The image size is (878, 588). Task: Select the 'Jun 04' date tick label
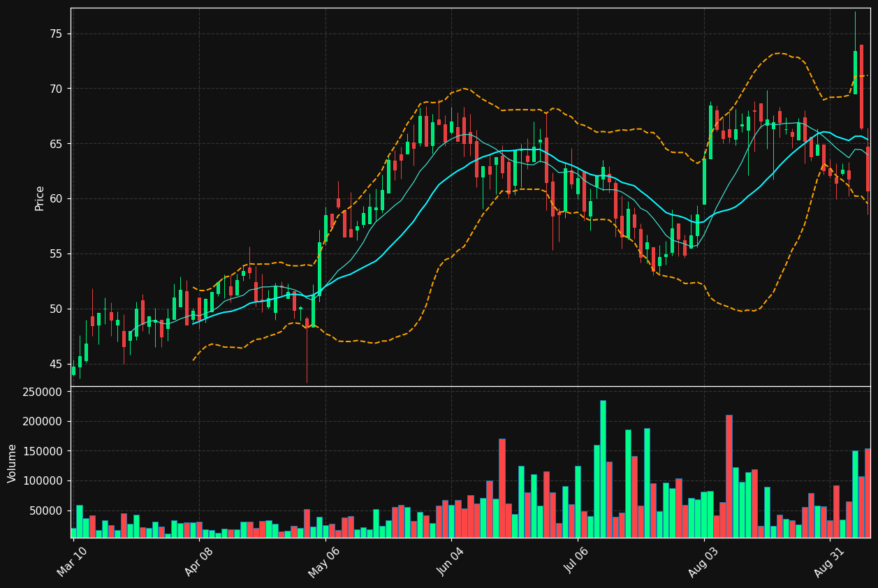tap(450, 561)
